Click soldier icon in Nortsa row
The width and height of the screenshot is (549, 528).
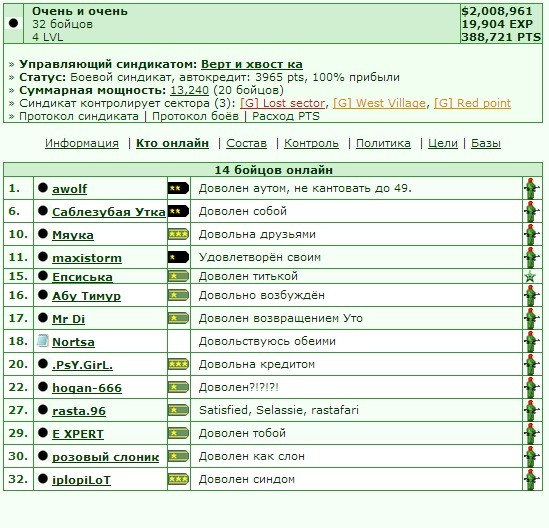pos(532,342)
